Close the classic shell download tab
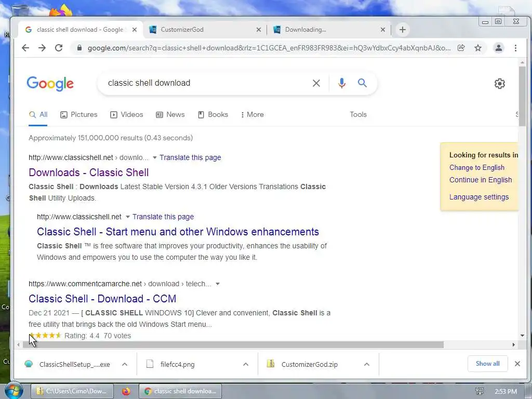This screenshot has height=399, width=532. point(135,30)
